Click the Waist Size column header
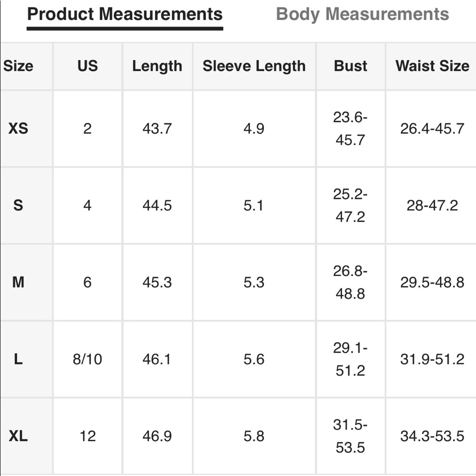 tap(432, 66)
